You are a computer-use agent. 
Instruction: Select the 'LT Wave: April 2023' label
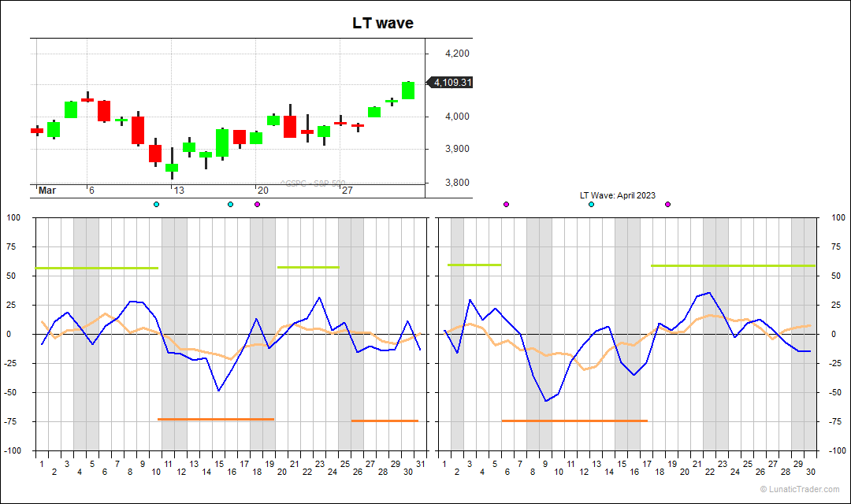pyautogui.click(x=617, y=195)
